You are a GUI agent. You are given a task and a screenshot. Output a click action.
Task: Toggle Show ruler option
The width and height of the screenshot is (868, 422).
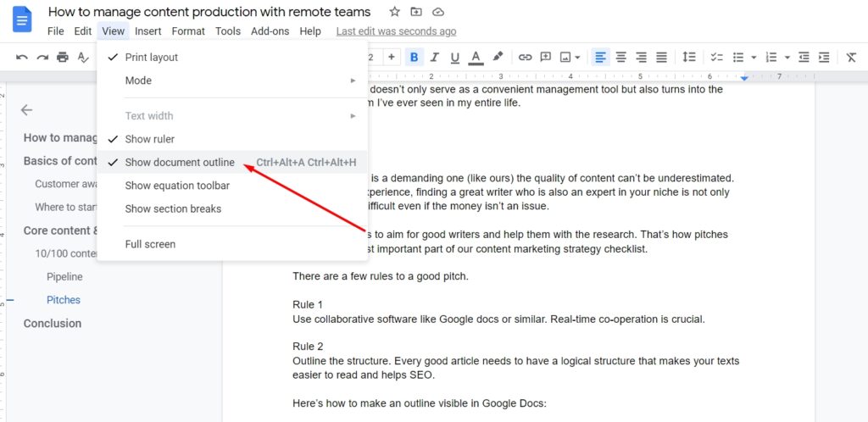(232, 139)
